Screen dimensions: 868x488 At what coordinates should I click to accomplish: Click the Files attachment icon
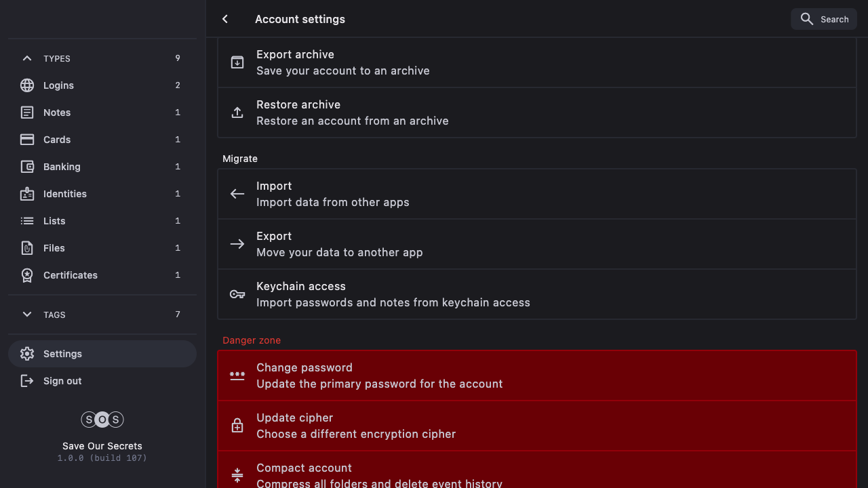click(27, 248)
